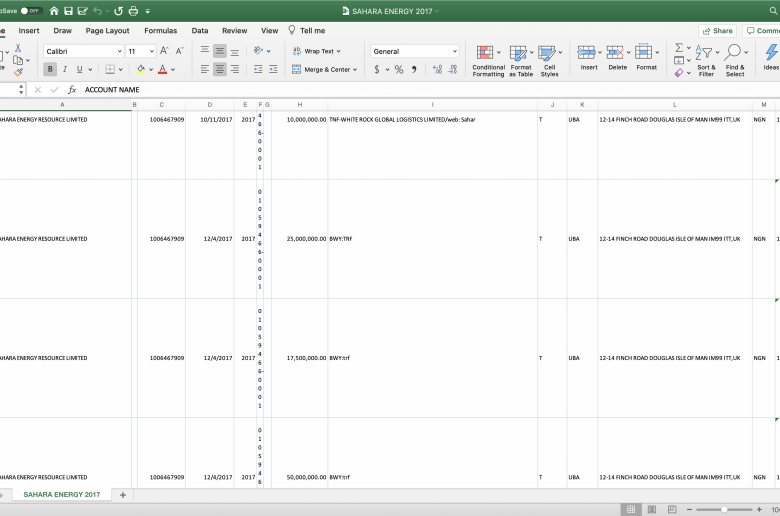This screenshot has height=516, width=780.
Task: Open the Review ribbon tab
Action: [235, 30]
